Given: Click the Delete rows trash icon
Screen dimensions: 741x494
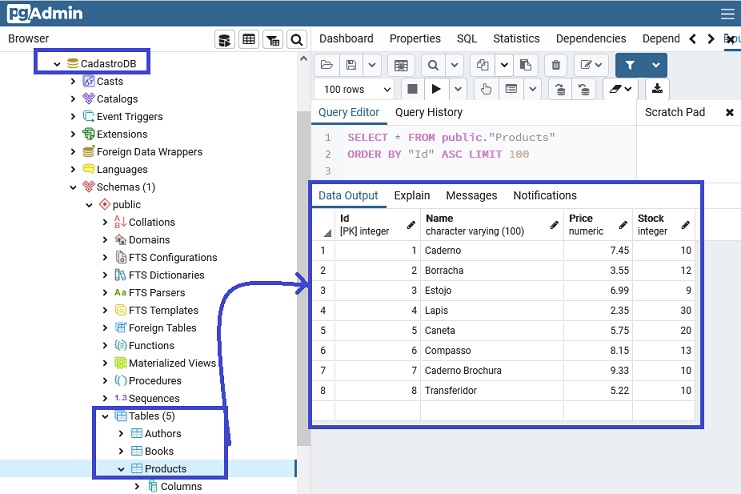Looking at the screenshot, I should tap(557, 65).
